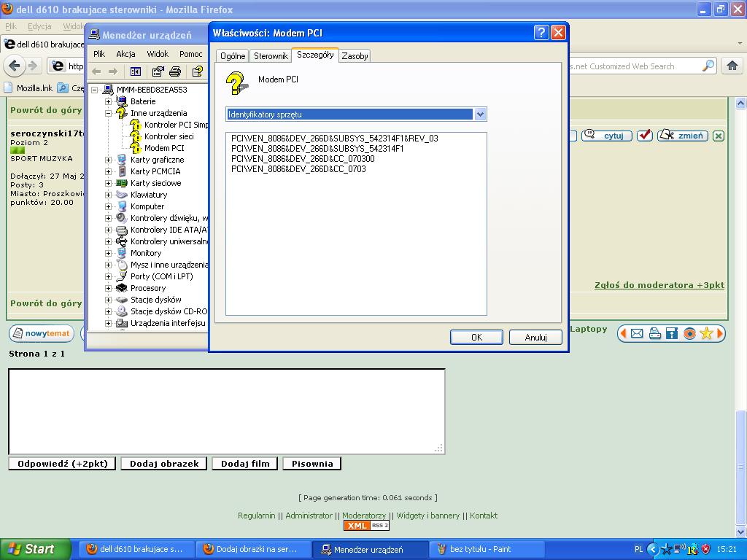Click Dodaj film button
This screenshot has height=560, width=747.
click(245, 463)
